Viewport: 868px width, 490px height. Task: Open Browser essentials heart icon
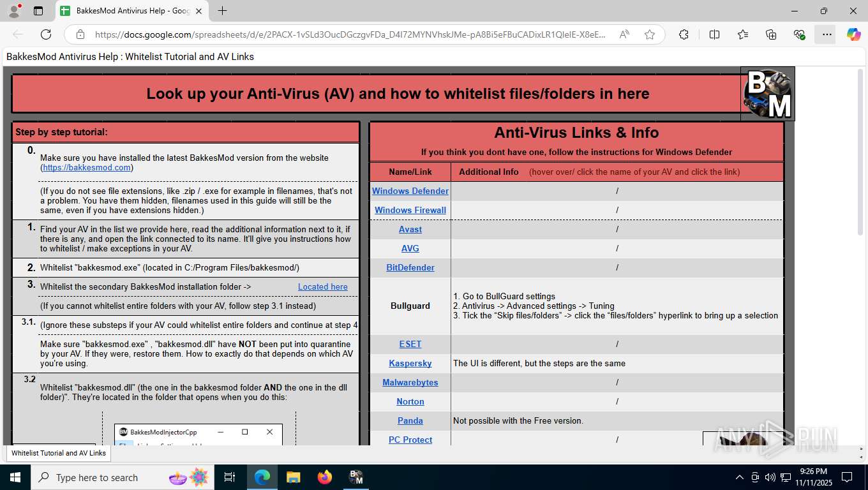799,34
